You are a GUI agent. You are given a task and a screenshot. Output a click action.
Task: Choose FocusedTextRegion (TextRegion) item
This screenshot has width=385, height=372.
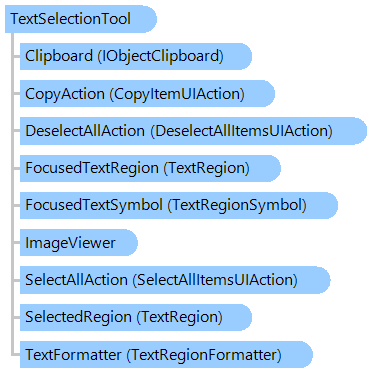(150, 168)
